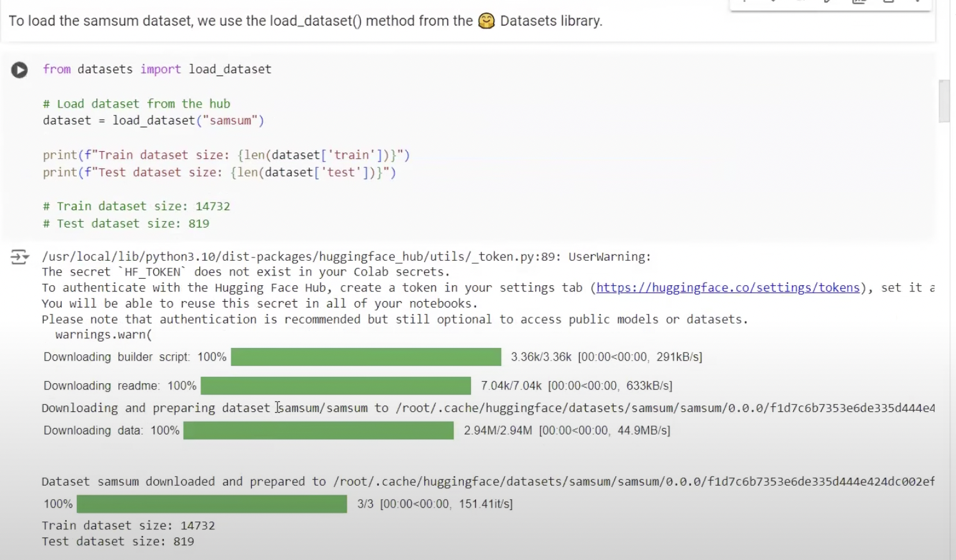Click the Downloading builder script progress bar

[366, 357]
